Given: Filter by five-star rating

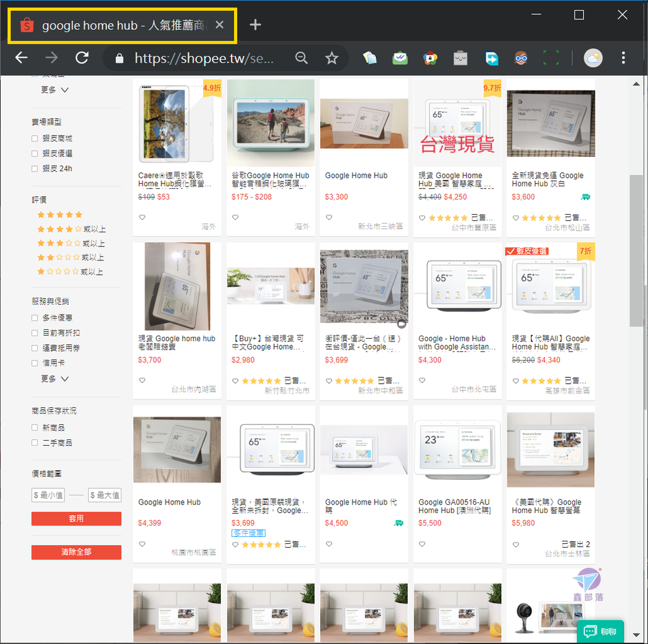Looking at the screenshot, I should click(x=60, y=215).
